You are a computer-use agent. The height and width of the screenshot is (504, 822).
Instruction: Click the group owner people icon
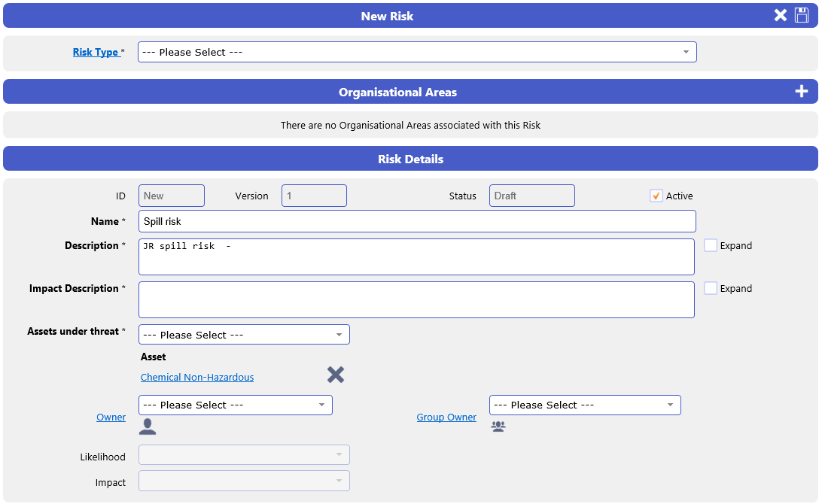coord(498,426)
